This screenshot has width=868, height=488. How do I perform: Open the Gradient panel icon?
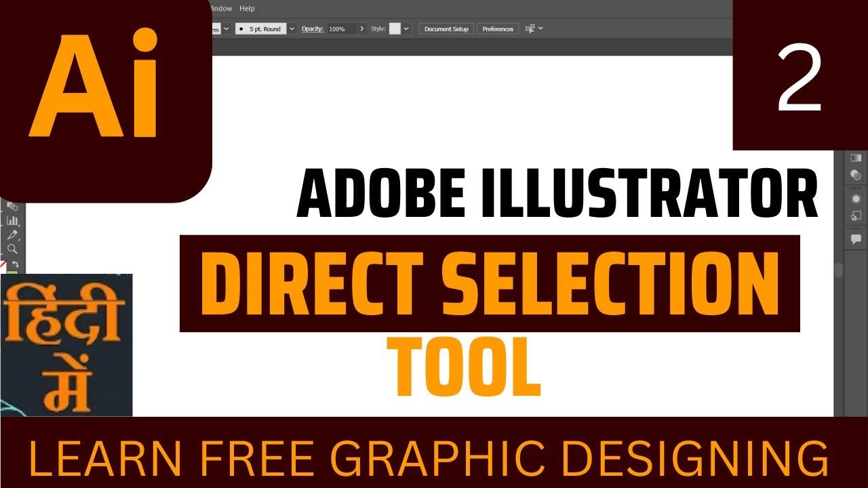click(856, 158)
